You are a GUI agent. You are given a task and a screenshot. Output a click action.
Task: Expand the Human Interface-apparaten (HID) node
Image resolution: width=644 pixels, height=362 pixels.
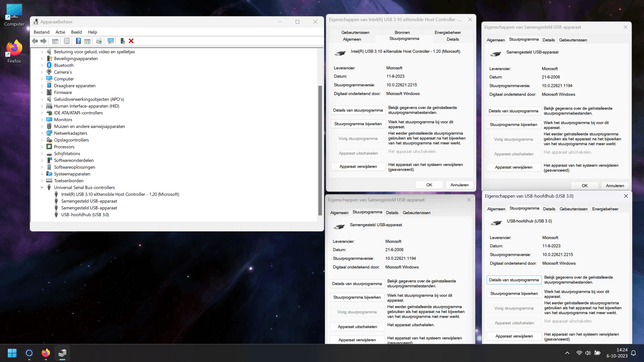[x=42, y=106]
